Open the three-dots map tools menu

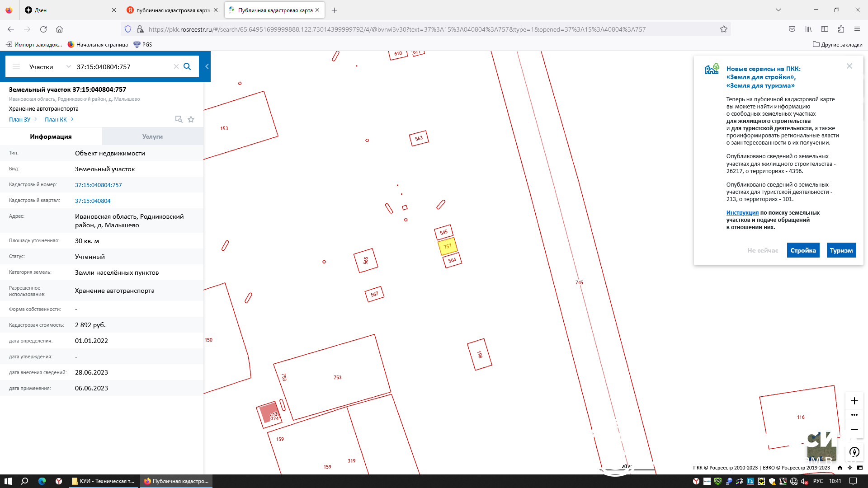(854, 415)
